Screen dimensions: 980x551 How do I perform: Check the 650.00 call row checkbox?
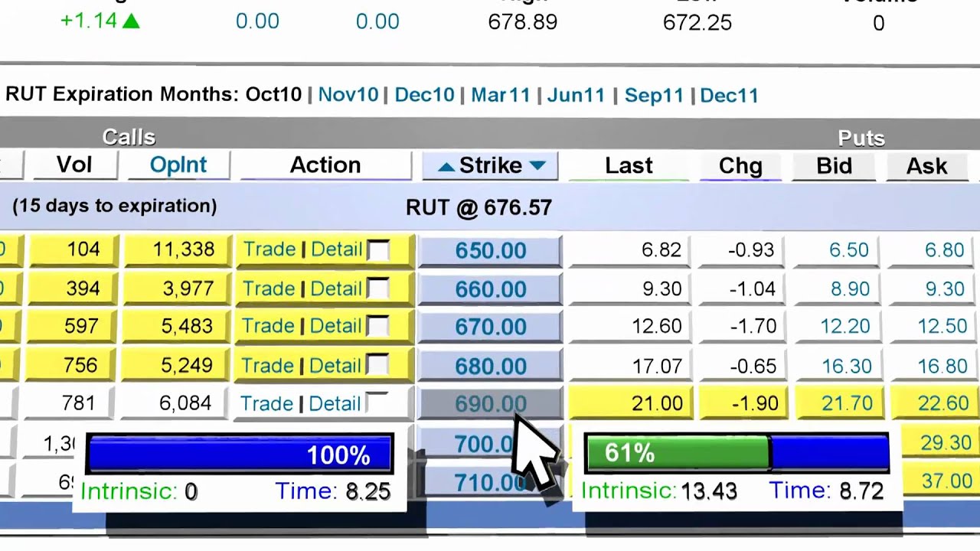click(x=378, y=250)
